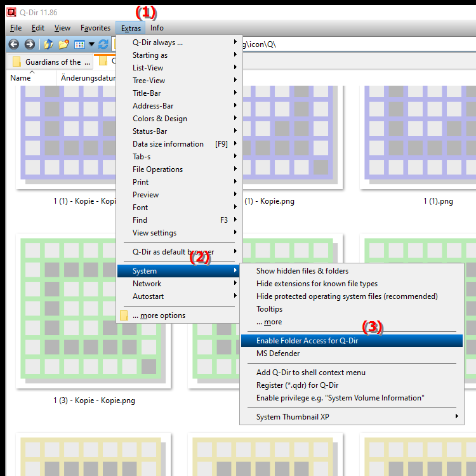The height and width of the screenshot is (476, 476).
Task: Select the '1 (3) - Kopie - Kopie.png' thumbnail
Action: pyautogui.click(x=93, y=311)
